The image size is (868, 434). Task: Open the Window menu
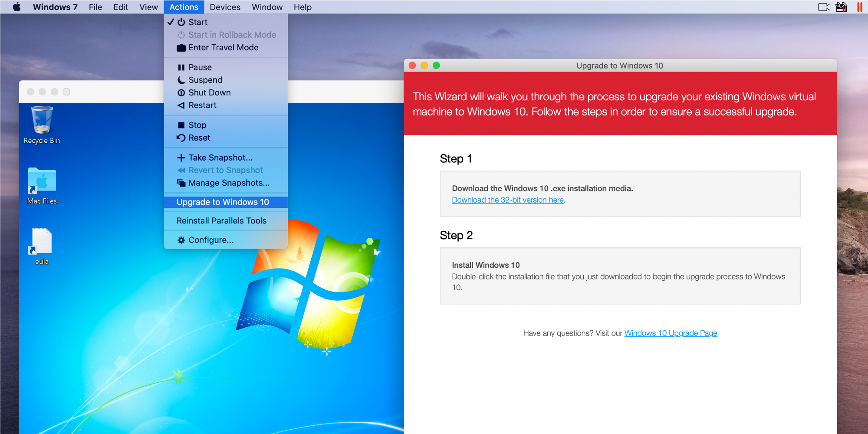pos(267,7)
